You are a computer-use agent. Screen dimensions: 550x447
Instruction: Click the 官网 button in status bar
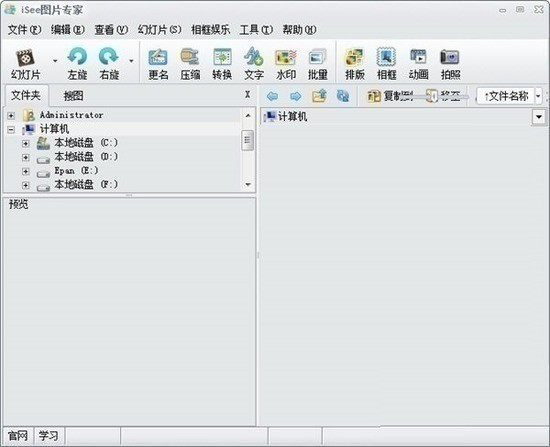[18, 436]
